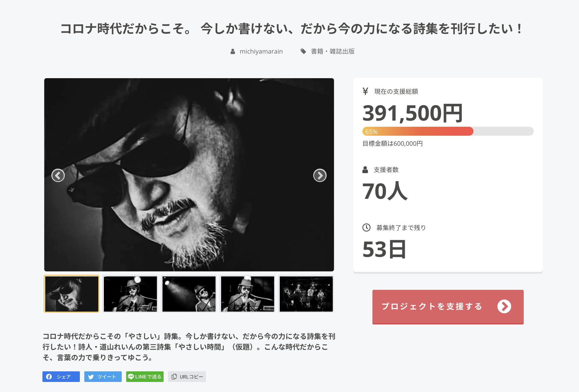
Task: Select fifth thumbnail of band on stage
Action: pyautogui.click(x=306, y=294)
